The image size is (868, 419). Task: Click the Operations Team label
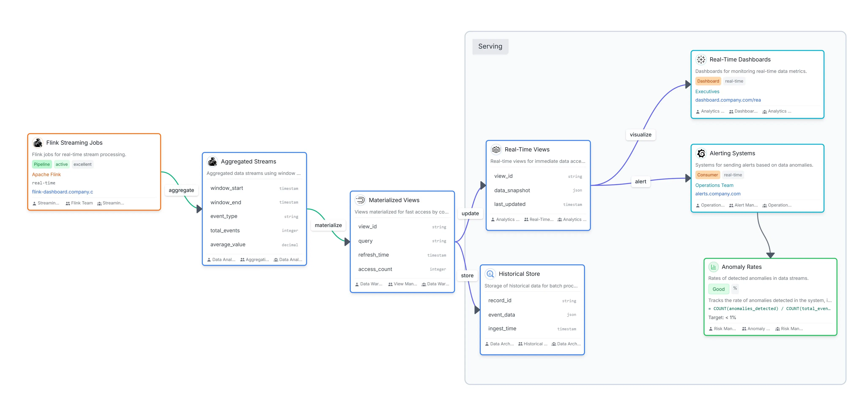tap(714, 185)
